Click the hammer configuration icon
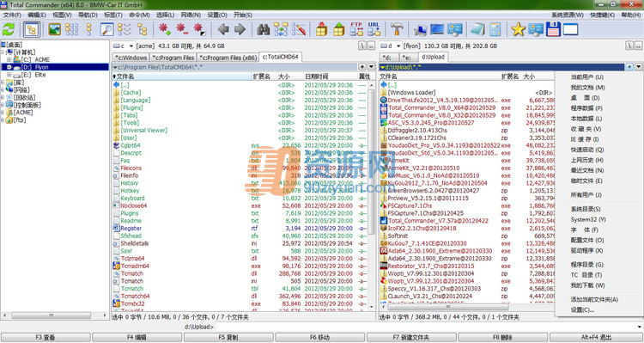Image resolution: width=644 pixels, height=343 pixels. point(397,29)
